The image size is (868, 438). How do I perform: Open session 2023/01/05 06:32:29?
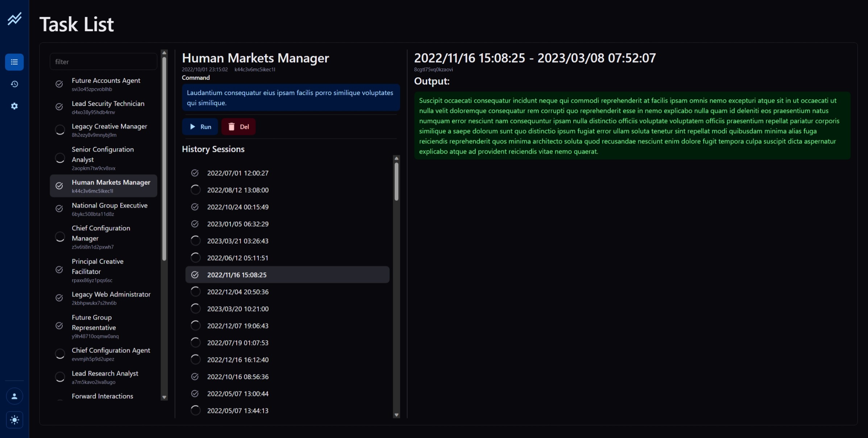click(x=238, y=224)
